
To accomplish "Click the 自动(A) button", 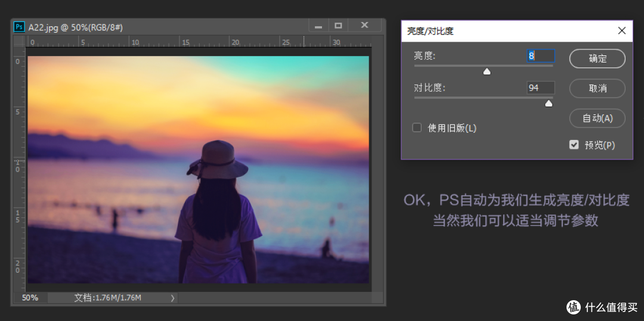I will [597, 119].
